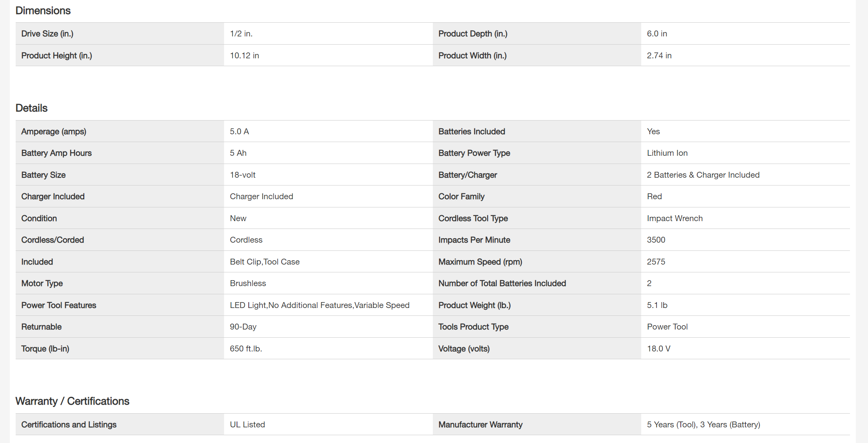Click the Power Tool Features label
868x443 pixels.
pyautogui.click(x=59, y=305)
